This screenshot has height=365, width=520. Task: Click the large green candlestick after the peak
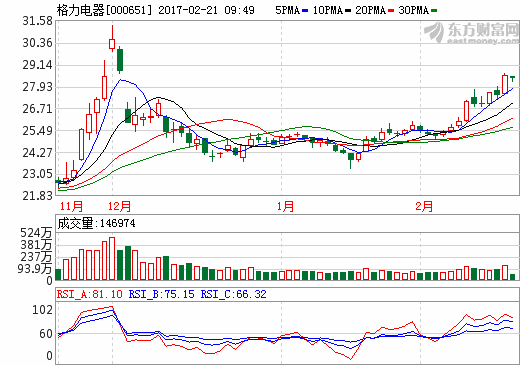[120, 60]
